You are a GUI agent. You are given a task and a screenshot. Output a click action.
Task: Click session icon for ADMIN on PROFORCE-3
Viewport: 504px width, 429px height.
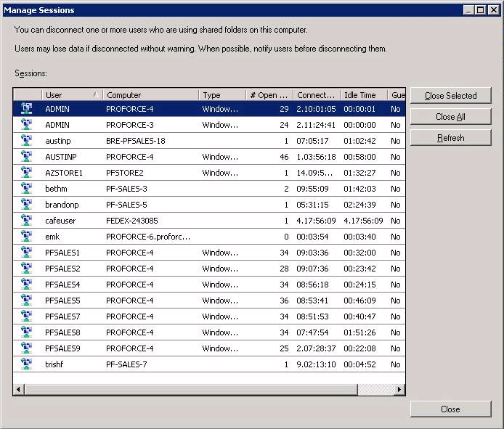[26, 124]
